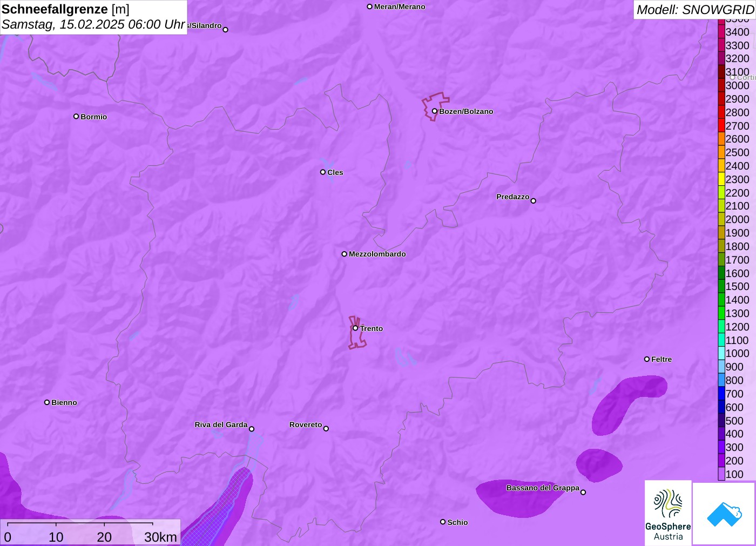Select the 1000 cyan legend swatch
This screenshot has height=546, width=756.
721,353
